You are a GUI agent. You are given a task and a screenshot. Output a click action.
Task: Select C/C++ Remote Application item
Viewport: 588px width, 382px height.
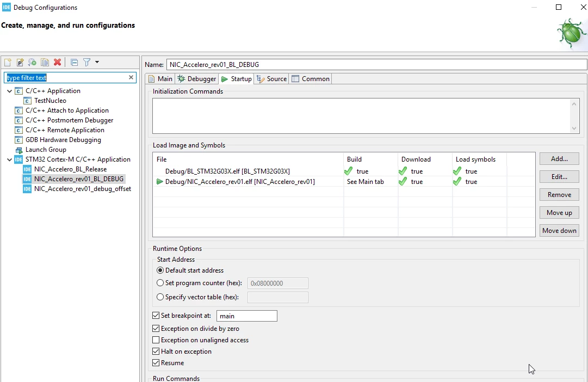[x=65, y=130]
